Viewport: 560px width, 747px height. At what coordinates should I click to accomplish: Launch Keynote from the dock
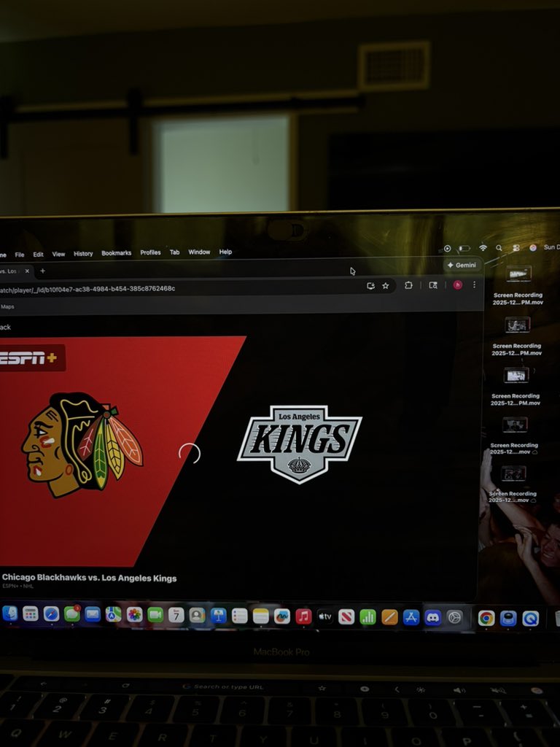click(219, 616)
